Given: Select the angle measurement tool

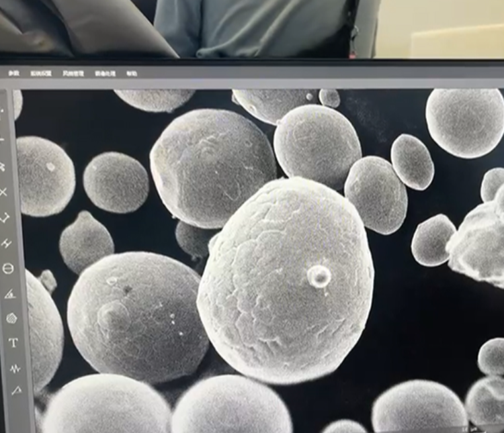Looking at the screenshot, I should point(10,293).
